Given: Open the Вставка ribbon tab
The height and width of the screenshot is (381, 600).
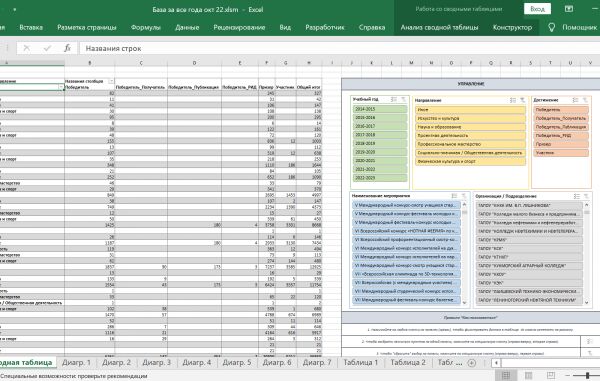Looking at the screenshot, I should point(31,27).
